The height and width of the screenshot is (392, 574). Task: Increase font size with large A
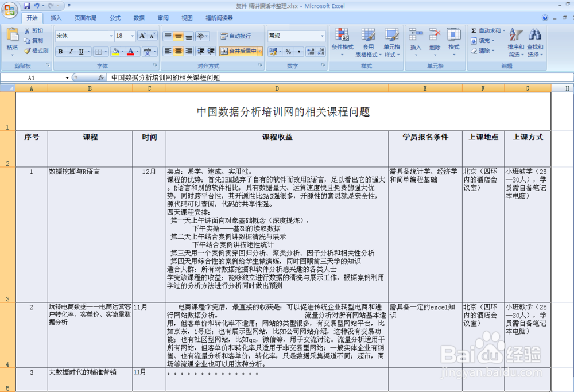pos(142,36)
